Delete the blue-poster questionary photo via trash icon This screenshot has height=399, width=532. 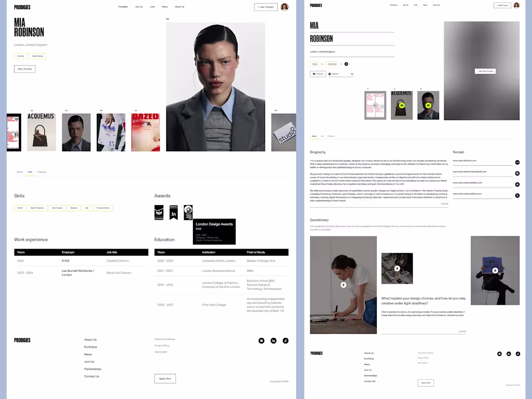click(495, 270)
